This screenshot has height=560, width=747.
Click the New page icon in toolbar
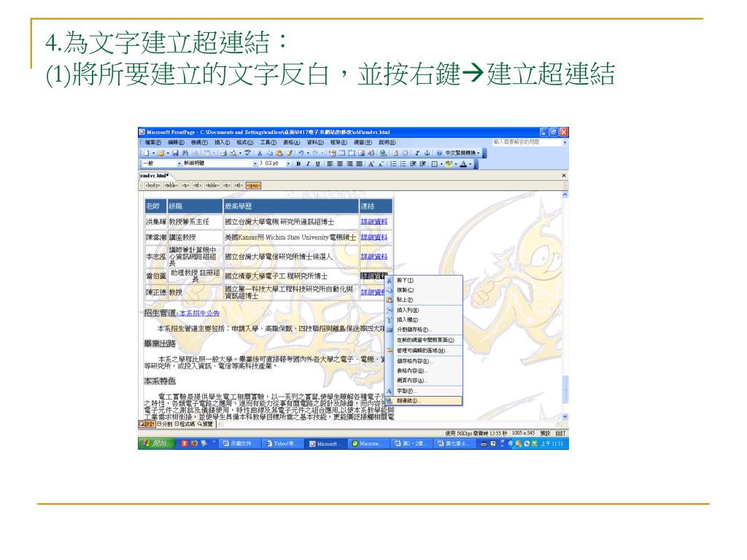coord(146,153)
